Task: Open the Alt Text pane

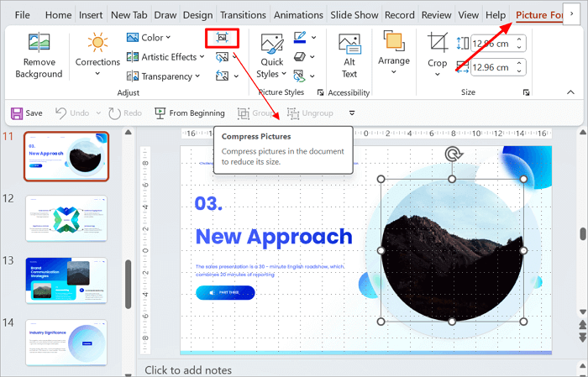Action: (x=349, y=55)
